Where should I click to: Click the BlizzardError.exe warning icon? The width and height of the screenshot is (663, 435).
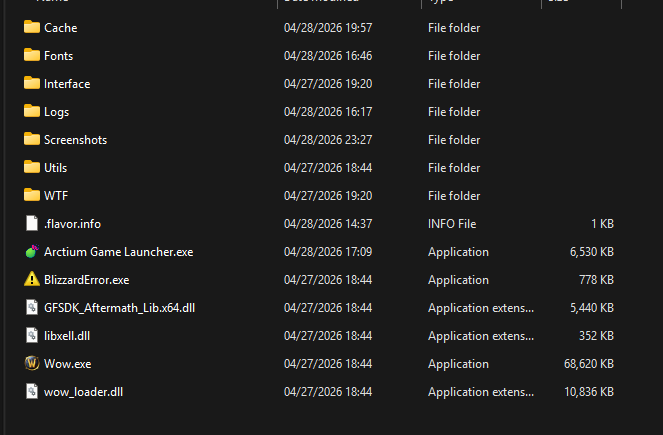[31, 280]
